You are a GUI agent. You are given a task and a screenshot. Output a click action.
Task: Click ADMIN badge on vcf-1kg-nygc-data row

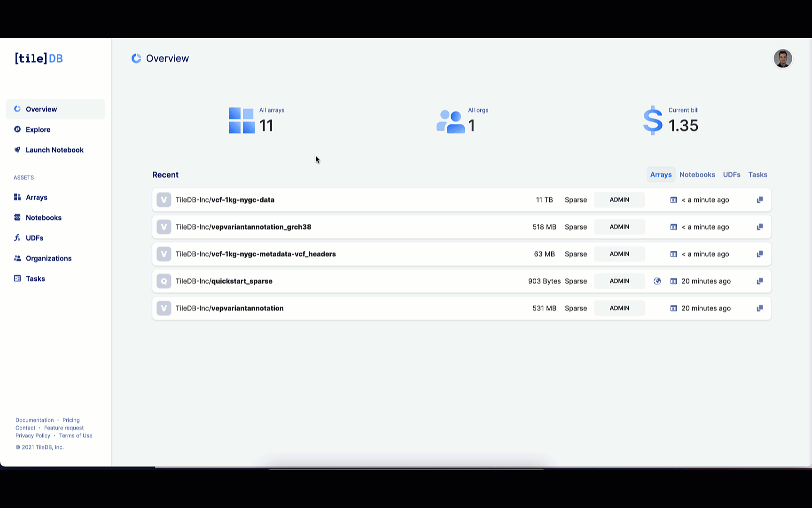[619, 200]
